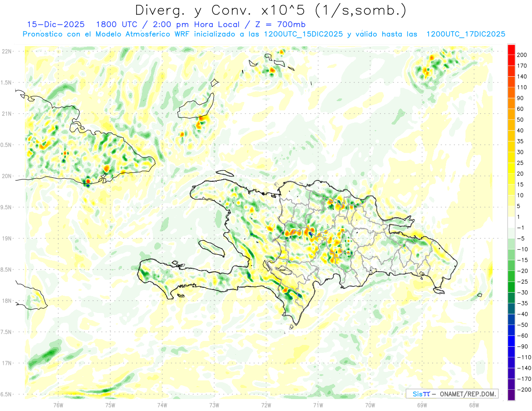Screen dimensions: 532x411
Task: Click the colorbar value '-140'
Action: click(524, 368)
